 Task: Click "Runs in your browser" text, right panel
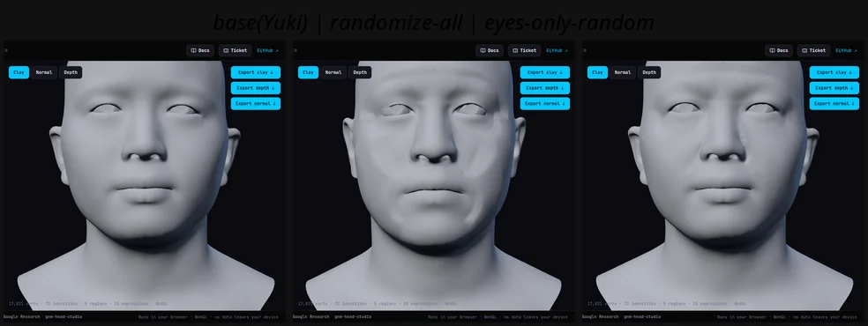point(738,317)
